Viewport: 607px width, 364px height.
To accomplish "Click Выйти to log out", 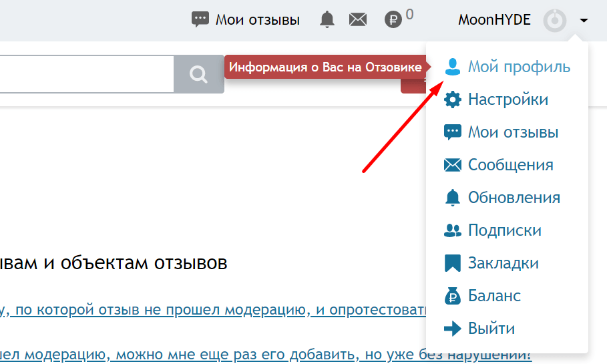I will pyautogui.click(x=479, y=329).
